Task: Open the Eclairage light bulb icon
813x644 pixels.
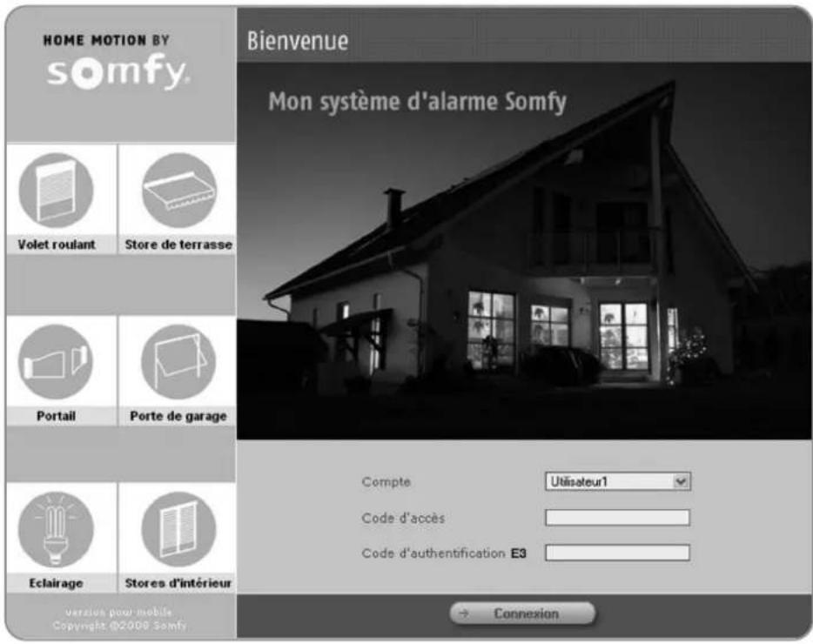Action: (56, 529)
